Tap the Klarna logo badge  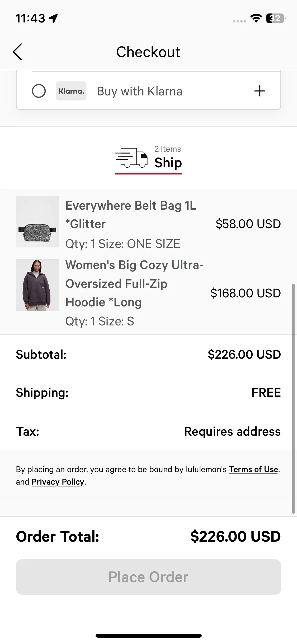[71, 91]
